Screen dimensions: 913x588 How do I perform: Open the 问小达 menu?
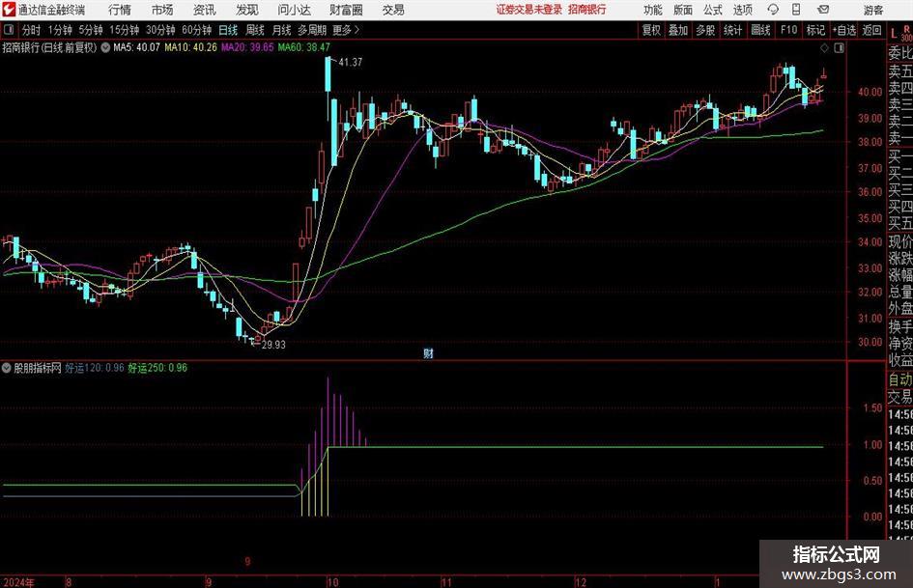coord(294,10)
